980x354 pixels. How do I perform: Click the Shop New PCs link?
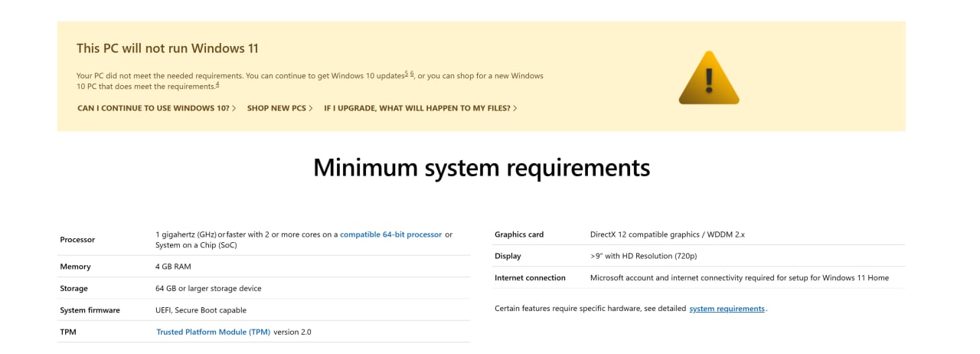(x=280, y=108)
